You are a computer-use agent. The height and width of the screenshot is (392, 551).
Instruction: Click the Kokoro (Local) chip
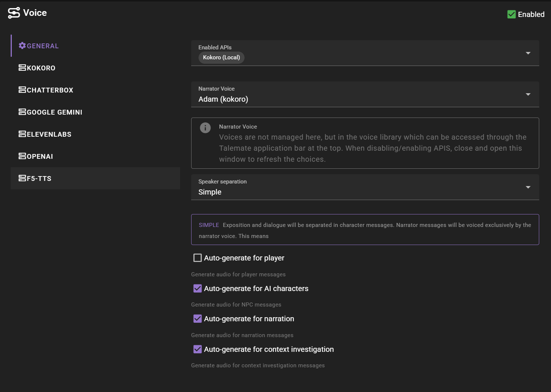click(221, 57)
